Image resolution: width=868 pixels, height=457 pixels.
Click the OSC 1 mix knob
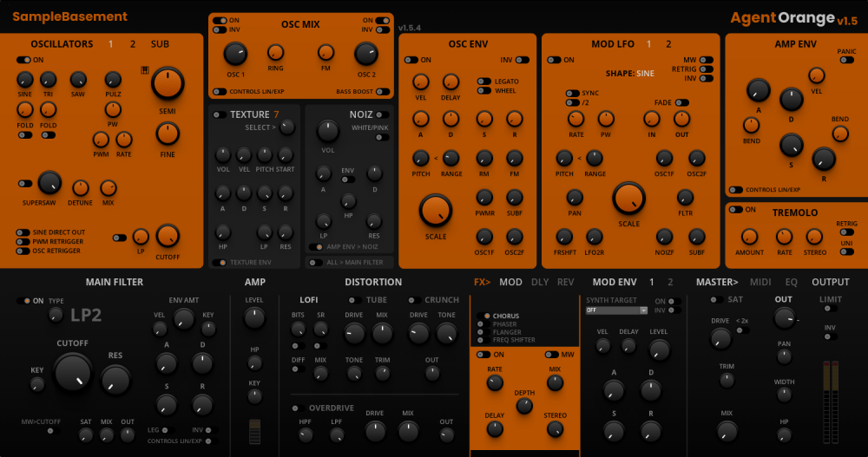pyautogui.click(x=235, y=55)
